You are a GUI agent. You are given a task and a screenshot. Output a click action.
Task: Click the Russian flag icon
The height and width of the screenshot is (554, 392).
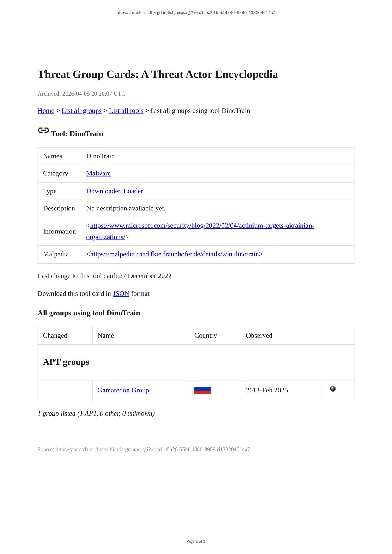point(202,391)
